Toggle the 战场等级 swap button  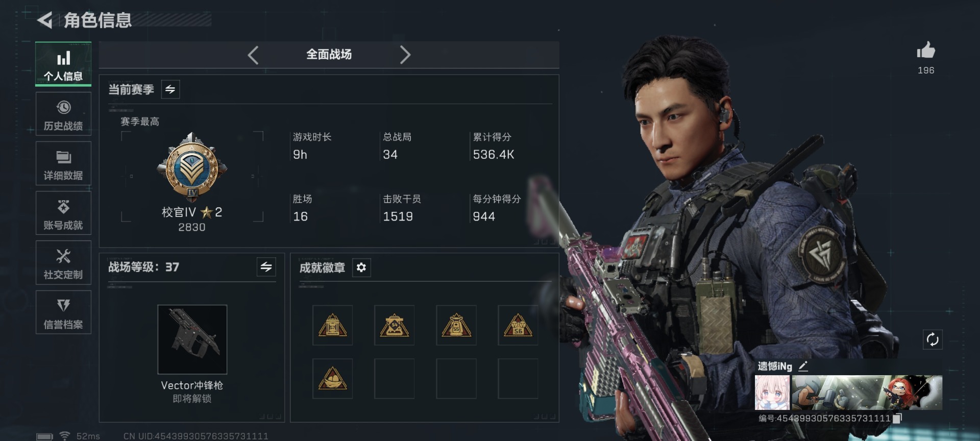[266, 267]
